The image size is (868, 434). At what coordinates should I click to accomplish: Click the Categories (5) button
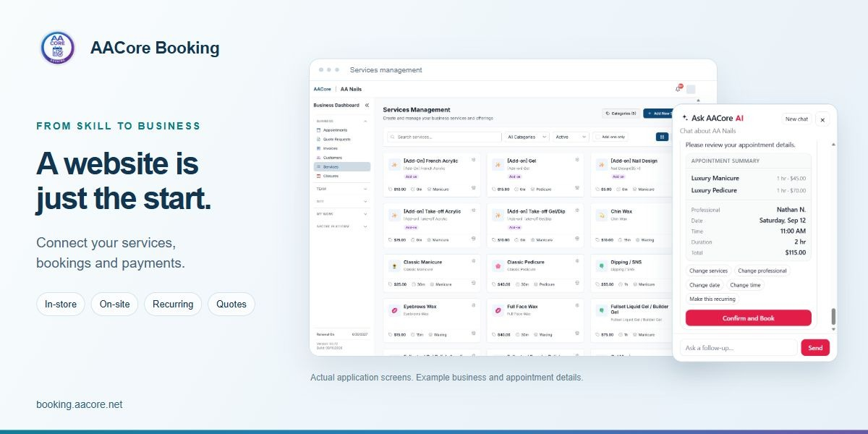(x=621, y=114)
